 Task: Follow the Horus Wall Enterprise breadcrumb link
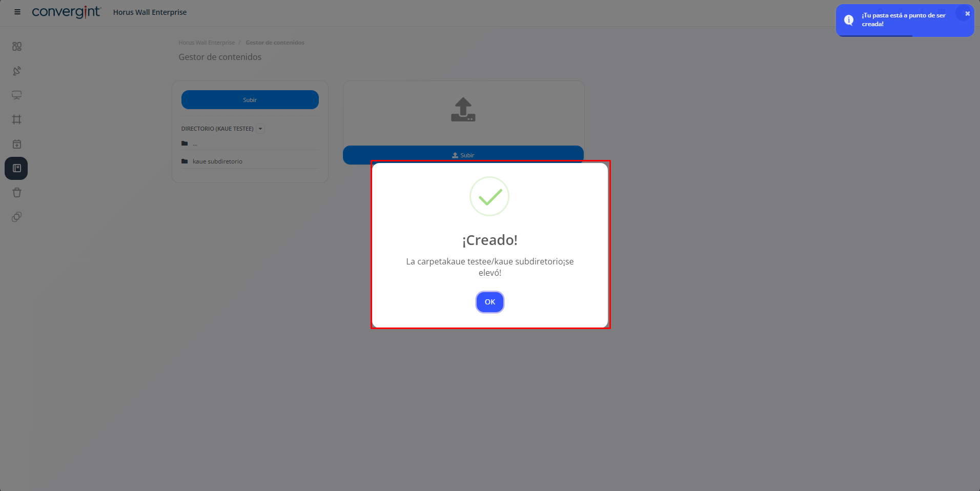coord(207,43)
